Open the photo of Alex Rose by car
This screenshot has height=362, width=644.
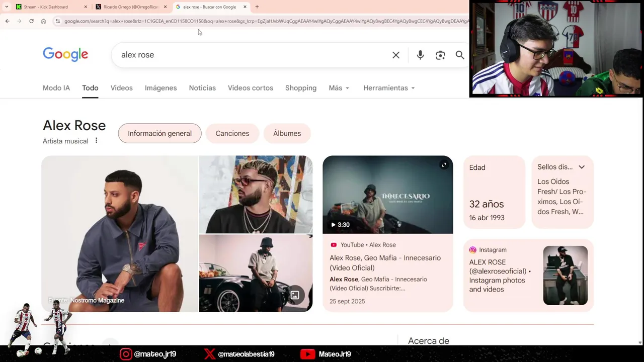coord(256,274)
